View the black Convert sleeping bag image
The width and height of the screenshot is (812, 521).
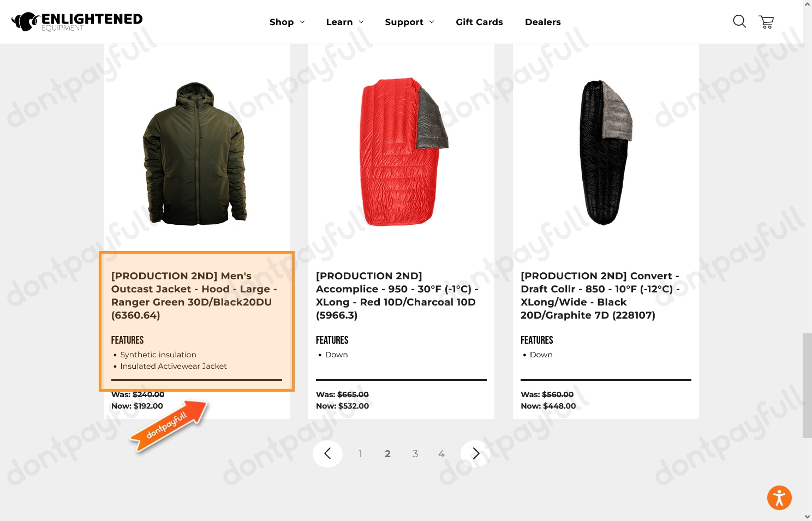[605, 153]
